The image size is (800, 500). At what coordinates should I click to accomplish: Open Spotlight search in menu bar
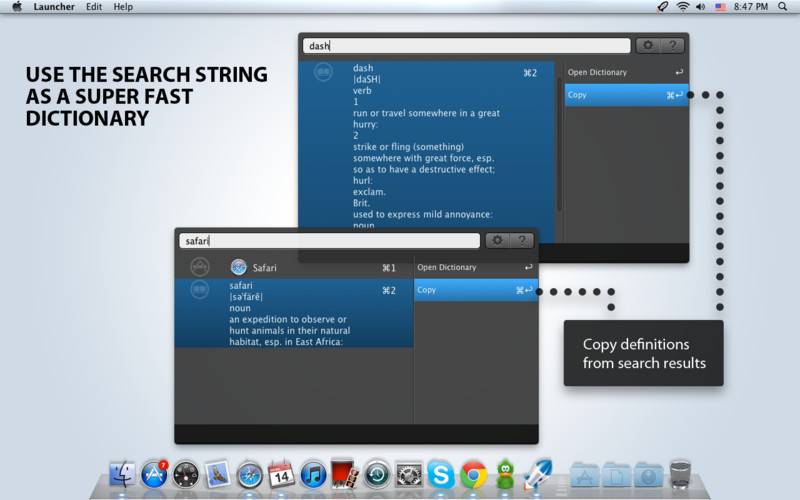tap(782, 7)
